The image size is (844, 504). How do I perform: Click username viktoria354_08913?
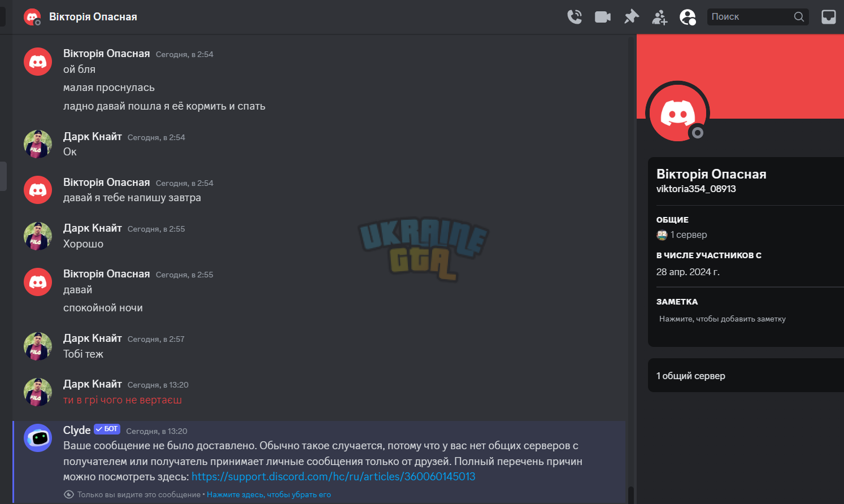point(696,189)
